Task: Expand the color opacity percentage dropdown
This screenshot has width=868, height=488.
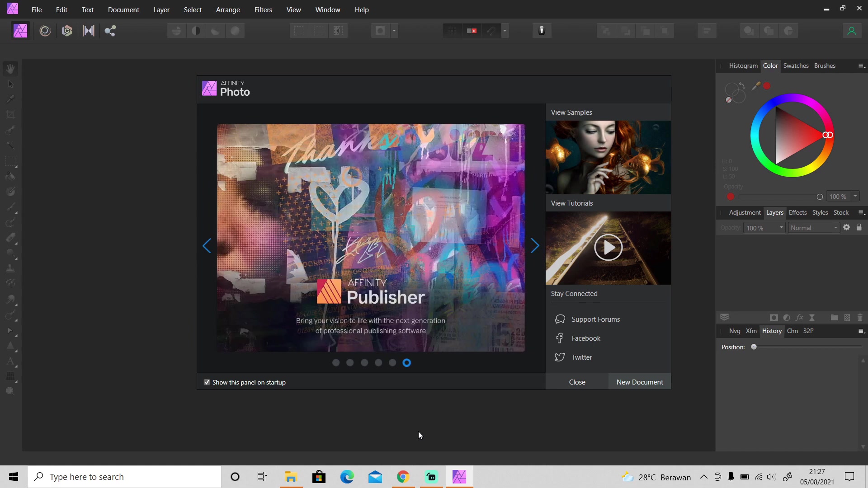Action: (x=855, y=196)
